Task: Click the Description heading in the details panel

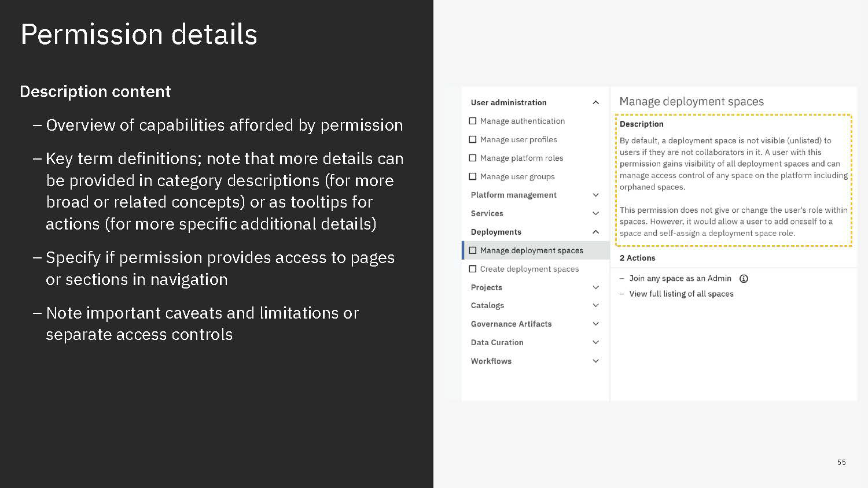Action: click(642, 124)
